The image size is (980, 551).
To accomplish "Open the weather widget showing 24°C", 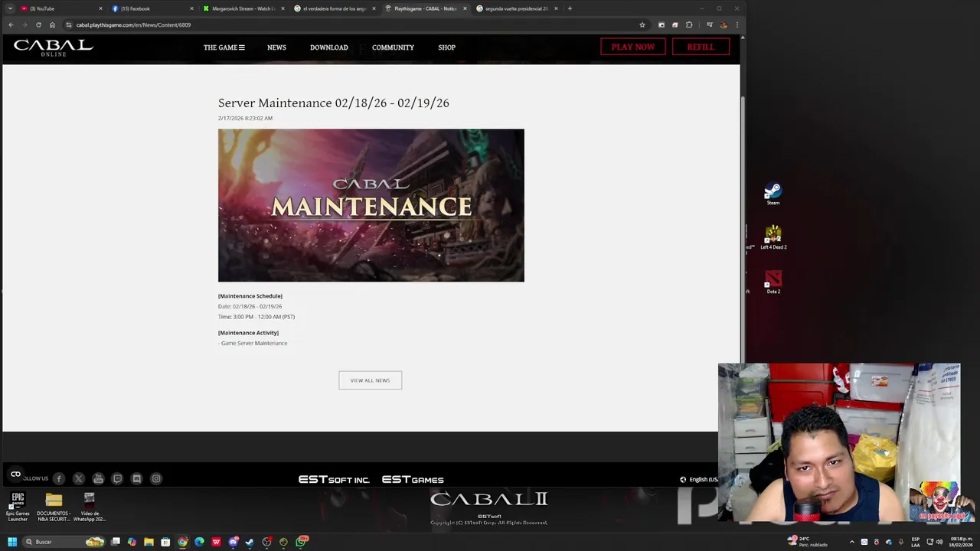I will click(x=808, y=542).
